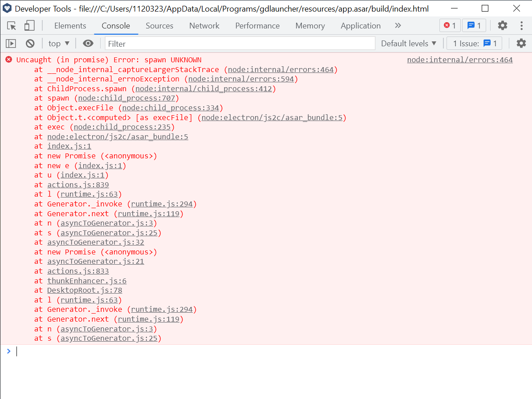Image resolution: width=532 pixels, height=399 pixels.
Task: Open the Application tab
Action: (x=361, y=26)
